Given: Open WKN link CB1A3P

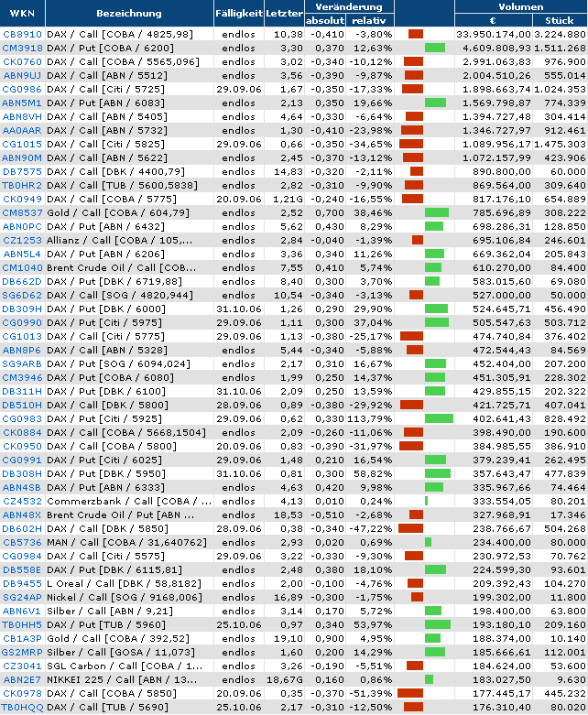Looking at the screenshot, I should pos(22,638).
